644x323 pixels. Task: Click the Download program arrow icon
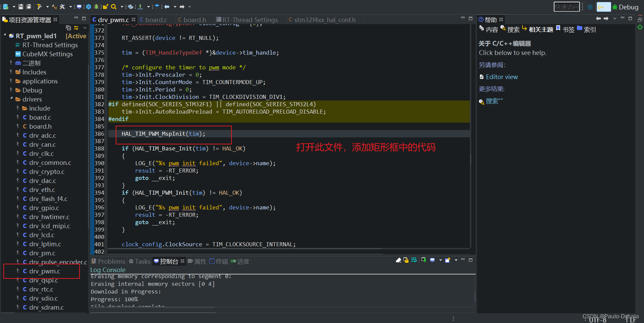141,7
